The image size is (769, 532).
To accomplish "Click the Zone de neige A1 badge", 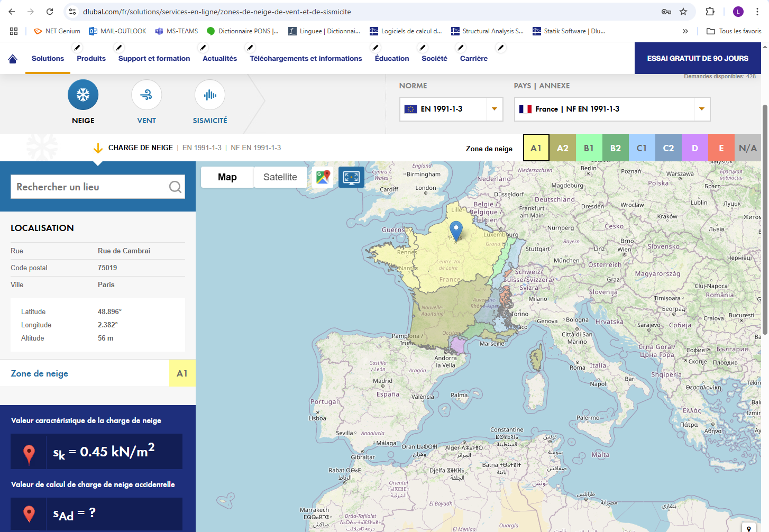I will pos(182,373).
